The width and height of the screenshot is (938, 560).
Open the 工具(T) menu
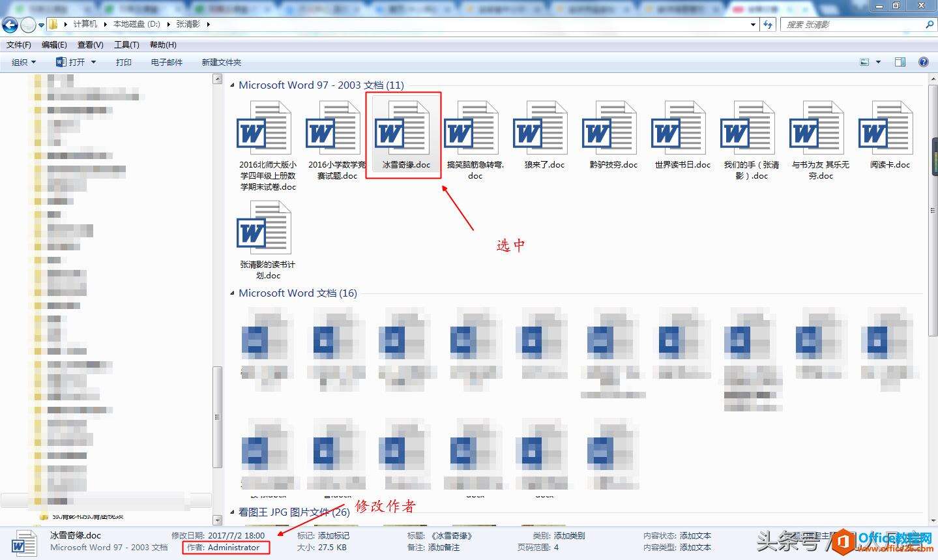pyautogui.click(x=126, y=45)
